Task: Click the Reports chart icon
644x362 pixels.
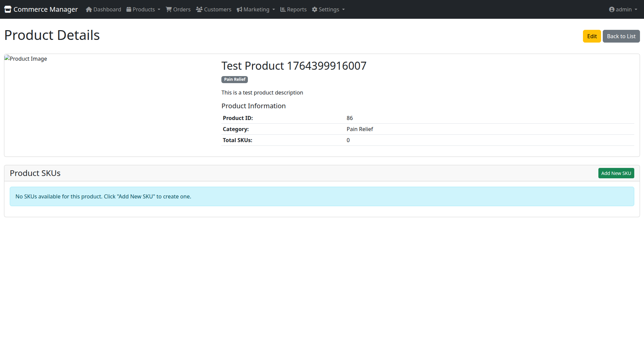Action: [x=283, y=9]
